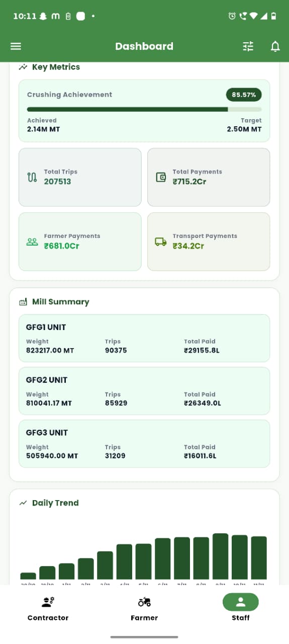Tap the Daily Trend chart icon
This screenshot has width=289, height=644.
(x=23, y=503)
